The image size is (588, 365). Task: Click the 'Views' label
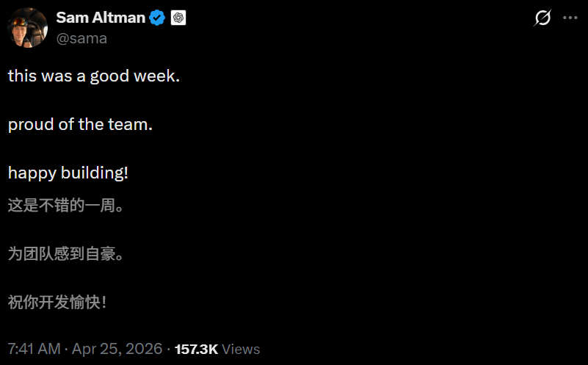[x=241, y=349]
